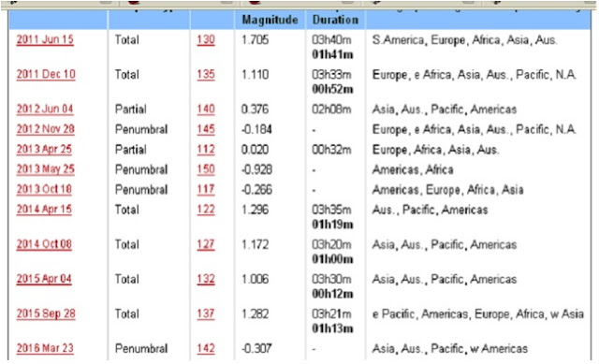Select magnitude value -0.184
Screen dimensions: 599x364
coord(256,129)
